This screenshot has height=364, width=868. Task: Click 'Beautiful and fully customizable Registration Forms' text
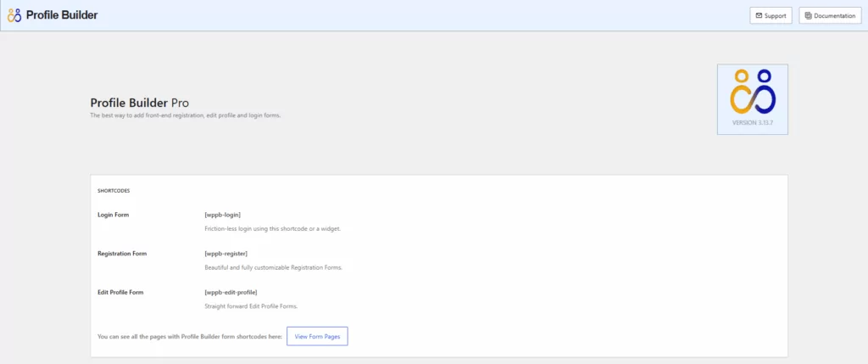[274, 267]
